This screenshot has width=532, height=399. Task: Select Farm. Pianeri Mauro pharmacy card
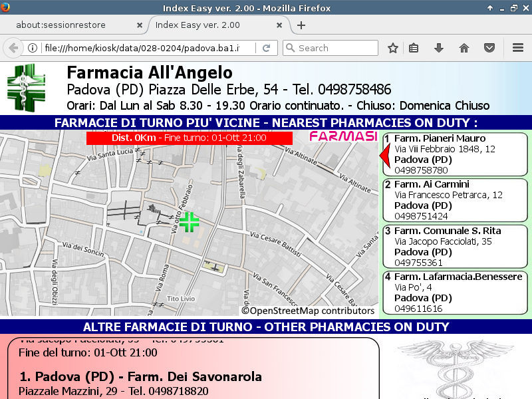[x=455, y=154]
